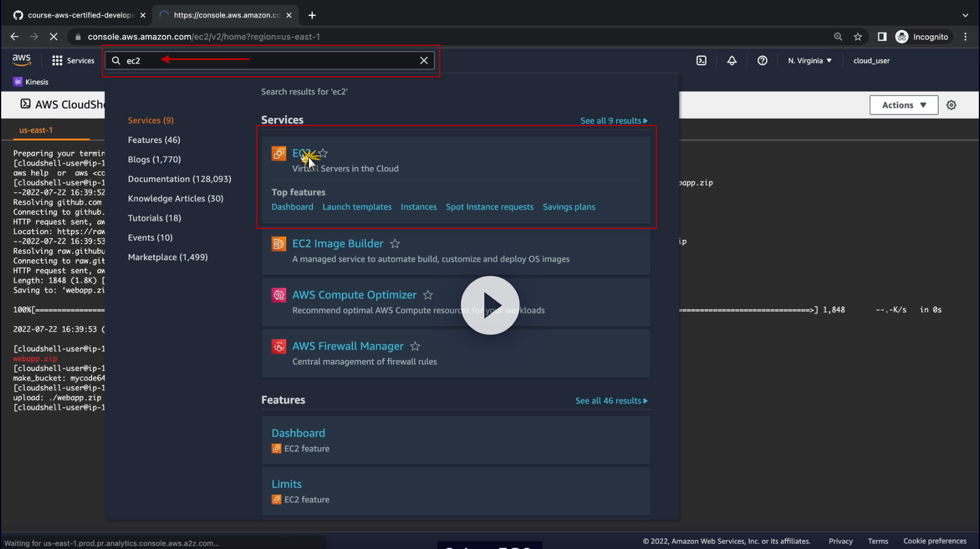
Task: Open the AWS help question mark icon
Action: click(x=762, y=60)
